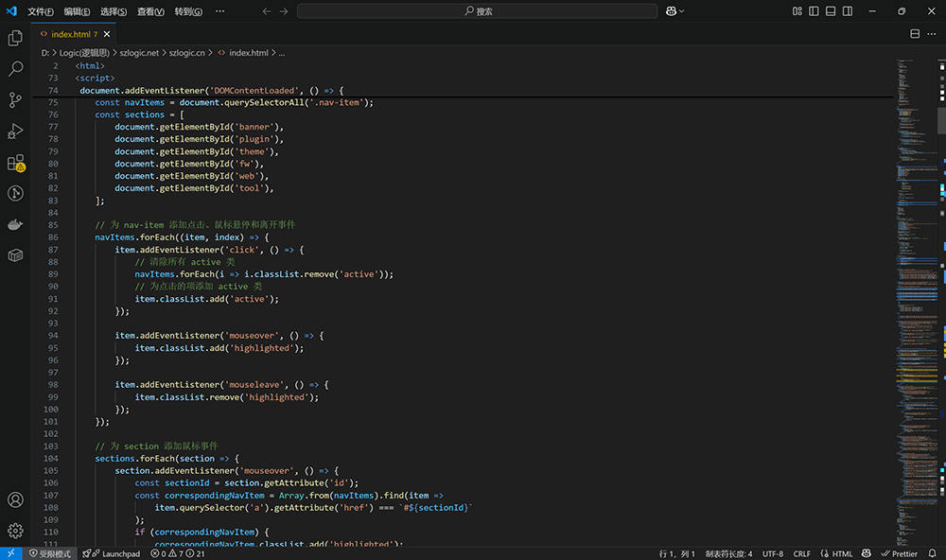Open the Manage gear icon
The width and height of the screenshot is (946, 560).
coord(15,531)
